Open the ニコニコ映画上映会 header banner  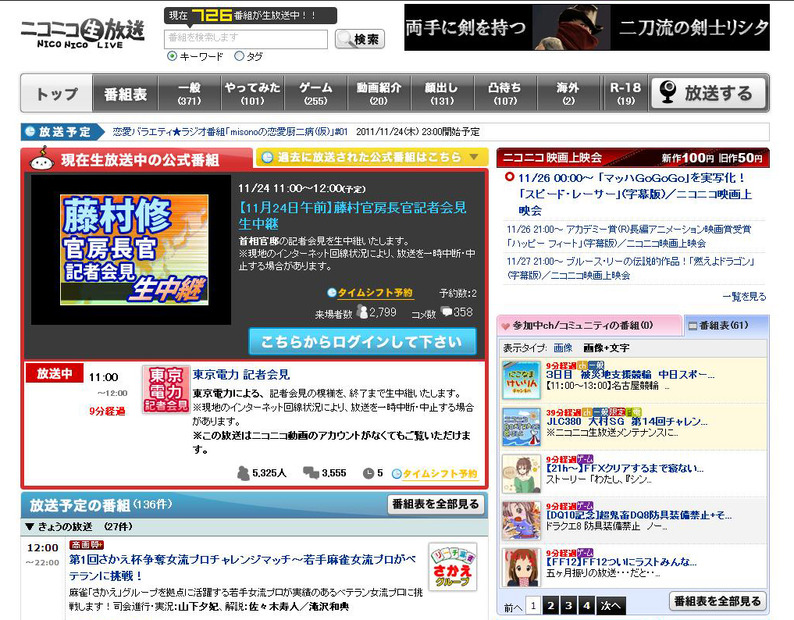633,158
